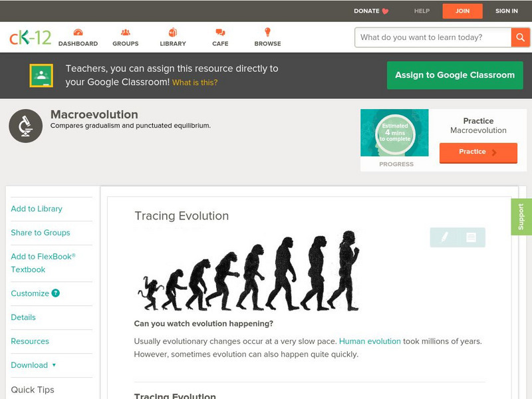Viewport: 532px width, 399px height.
Task: Open the HELP menu item
Action: point(422,11)
